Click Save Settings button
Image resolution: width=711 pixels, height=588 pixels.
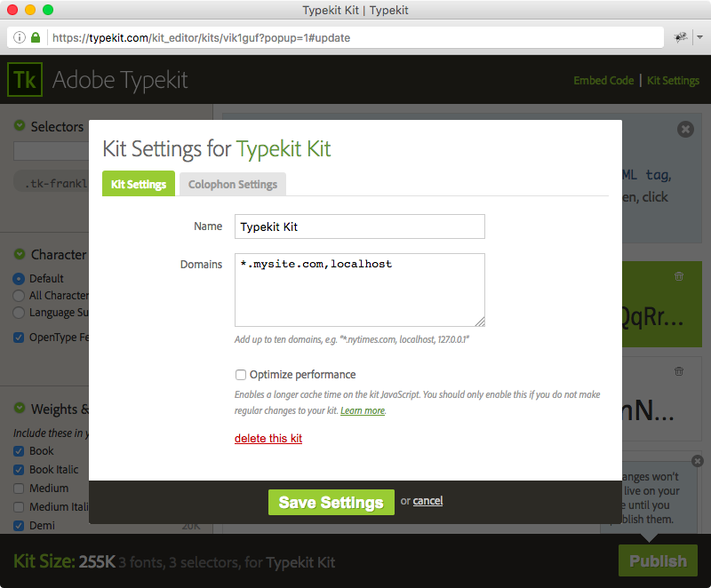331,502
